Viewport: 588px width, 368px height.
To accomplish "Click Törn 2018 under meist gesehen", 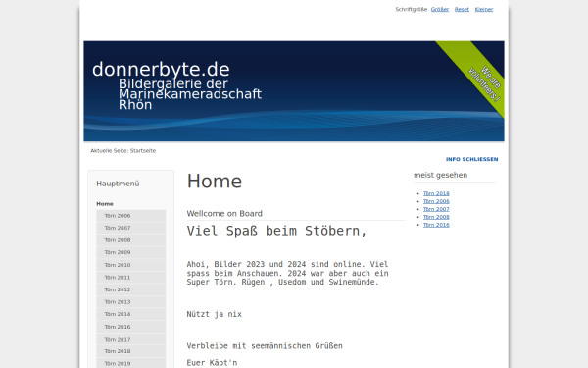I will 436,193.
